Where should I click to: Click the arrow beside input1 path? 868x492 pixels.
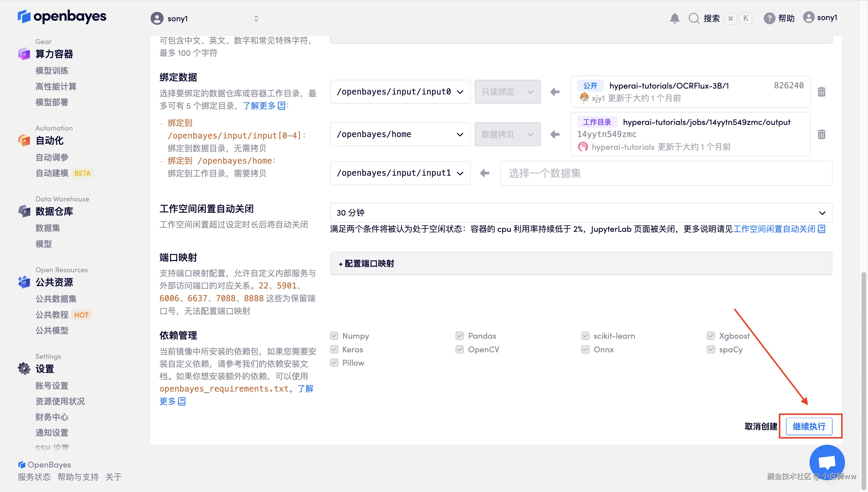pyautogui.click(x=485, y=173)
